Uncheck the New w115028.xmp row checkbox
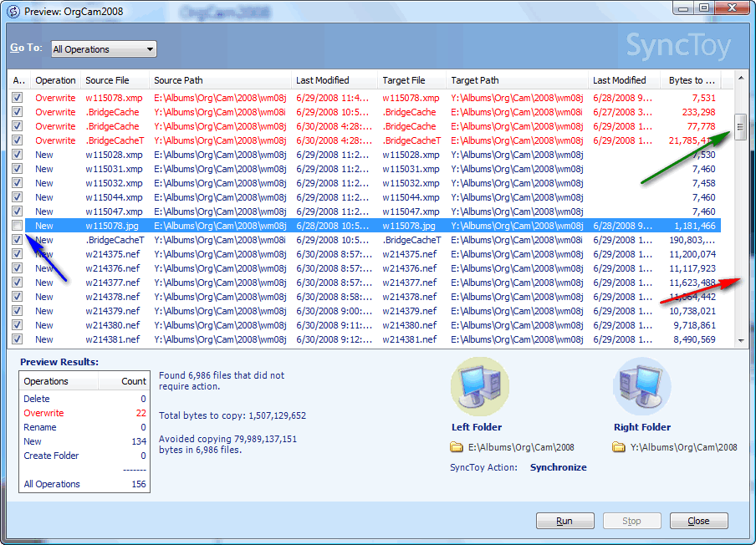 [18, 155]
